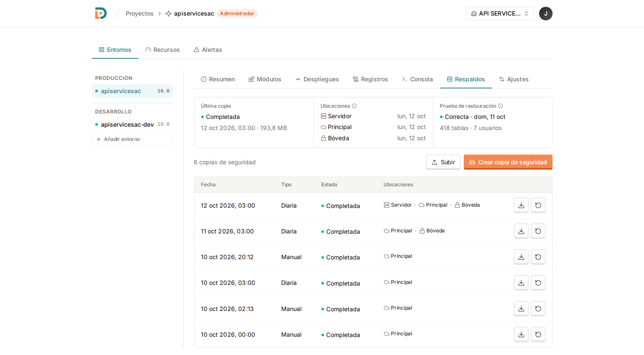Restore the 10 oct 2026, 00:00 backup
The height and width of the screenshot is (355, 644).
pos(538,334)
